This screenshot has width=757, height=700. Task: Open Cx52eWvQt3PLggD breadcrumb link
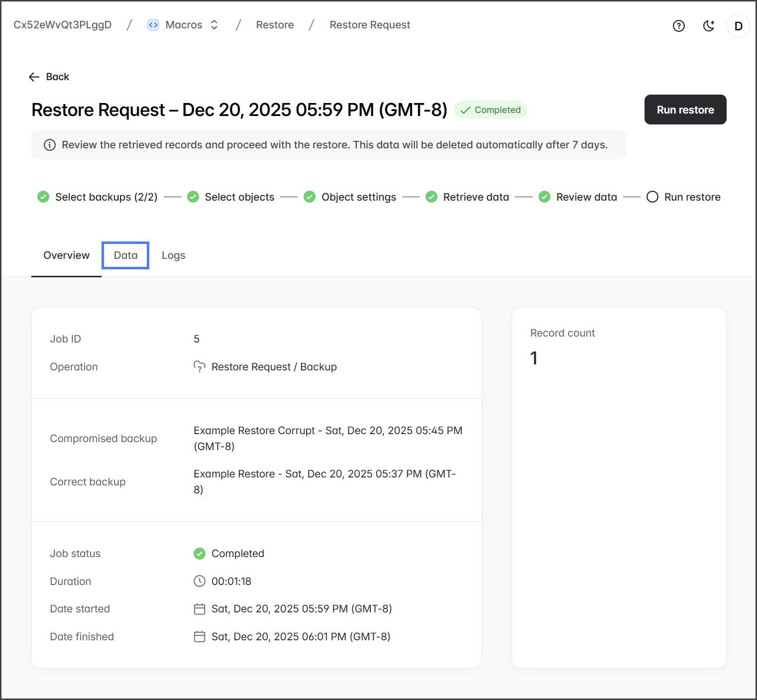pos(62,25)
